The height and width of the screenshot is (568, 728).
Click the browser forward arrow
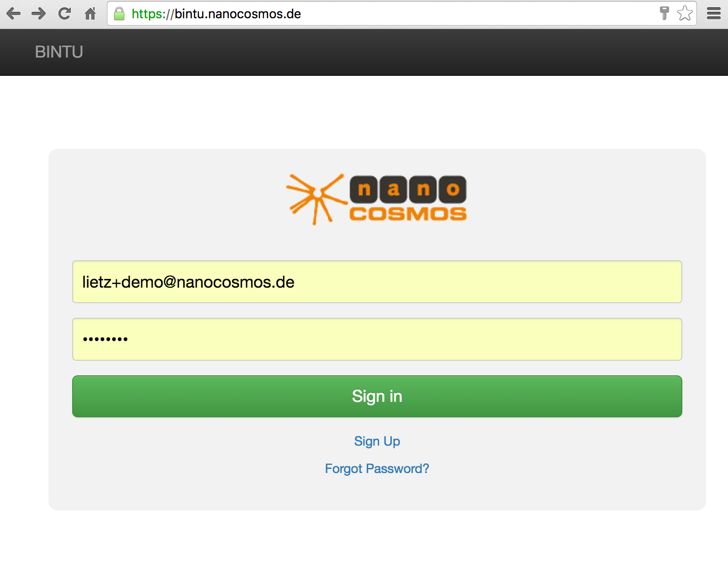point(39,14)
